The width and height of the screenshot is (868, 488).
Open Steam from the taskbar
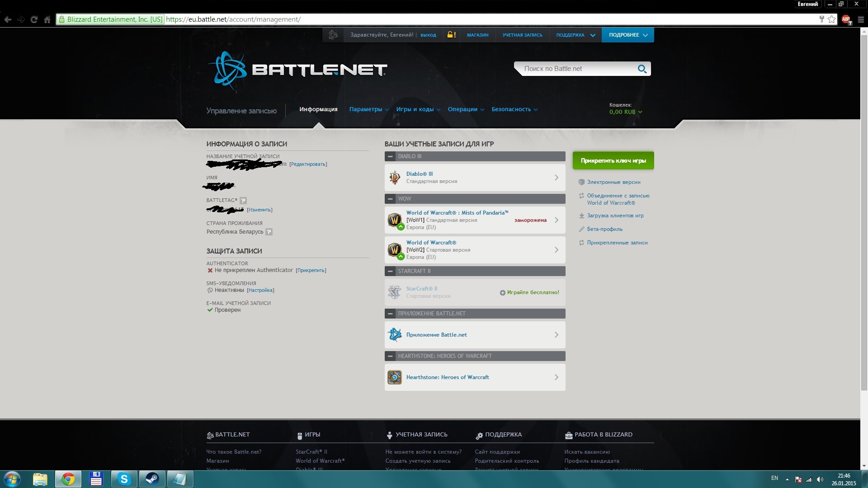(152, 479)
